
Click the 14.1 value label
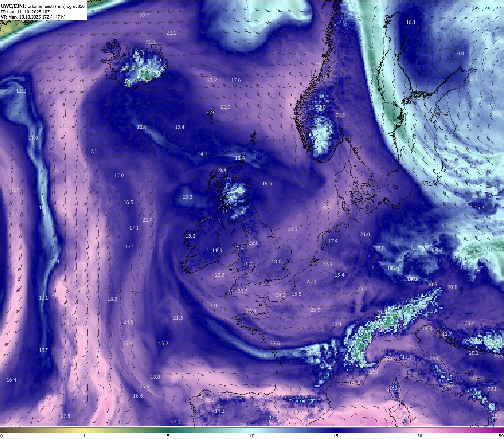coord(202,154)
